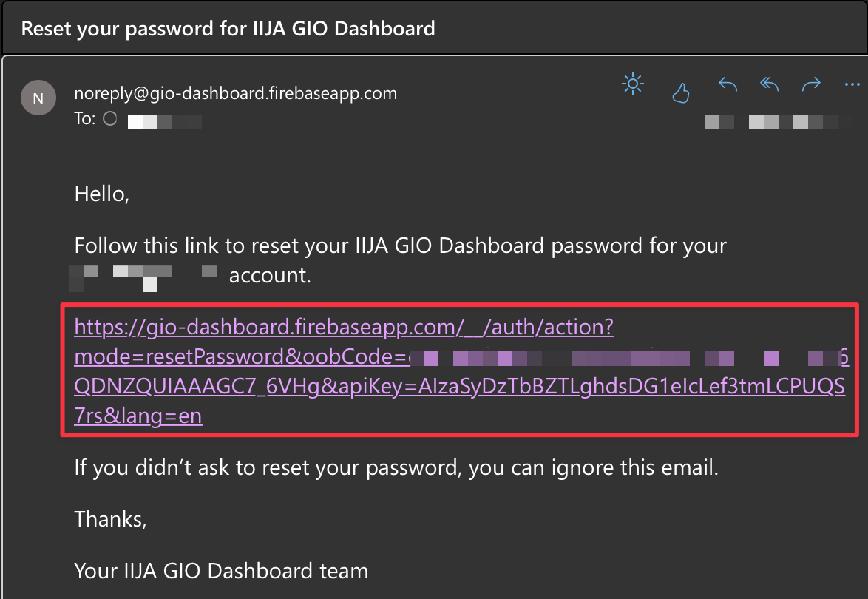This screenshot has height=599, width=868.
Task: Click the noreply@gio-dashboard.firebaseapp.com sender address
Action: tap(235, 93)
